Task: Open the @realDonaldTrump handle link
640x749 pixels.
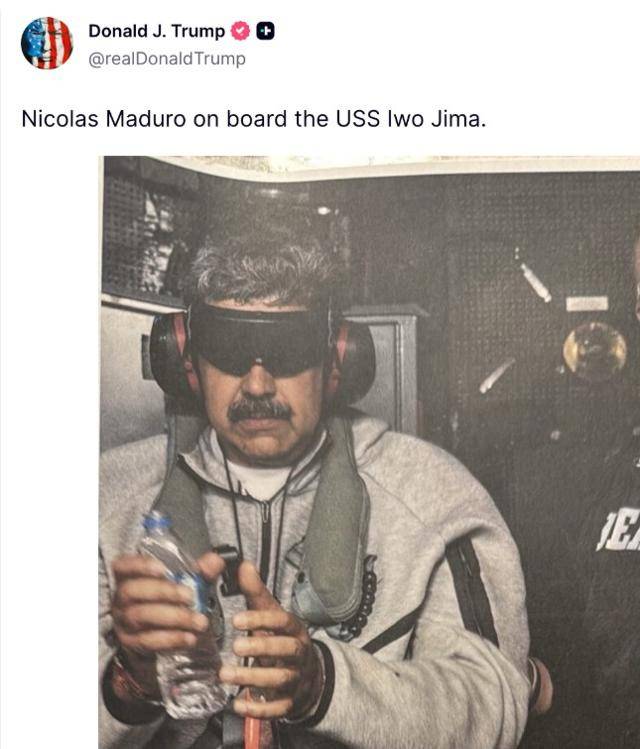Action: click(x=167, y=59)
